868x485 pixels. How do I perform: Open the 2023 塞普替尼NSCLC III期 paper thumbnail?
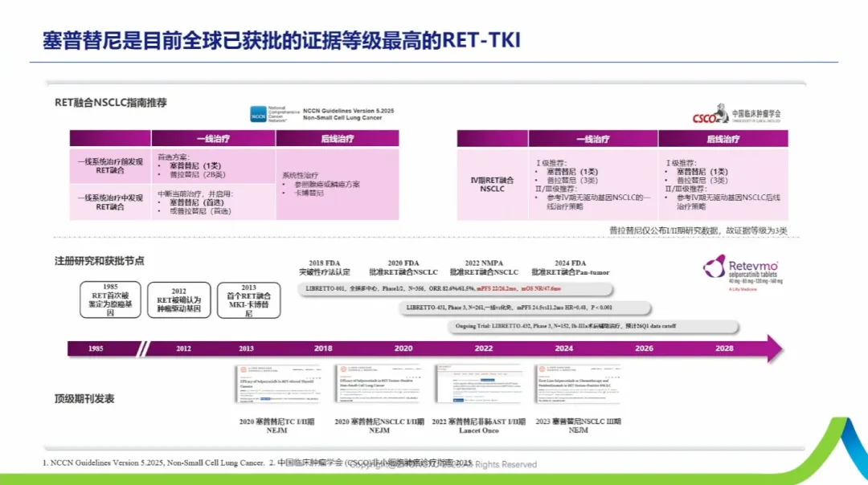point(579,384)
